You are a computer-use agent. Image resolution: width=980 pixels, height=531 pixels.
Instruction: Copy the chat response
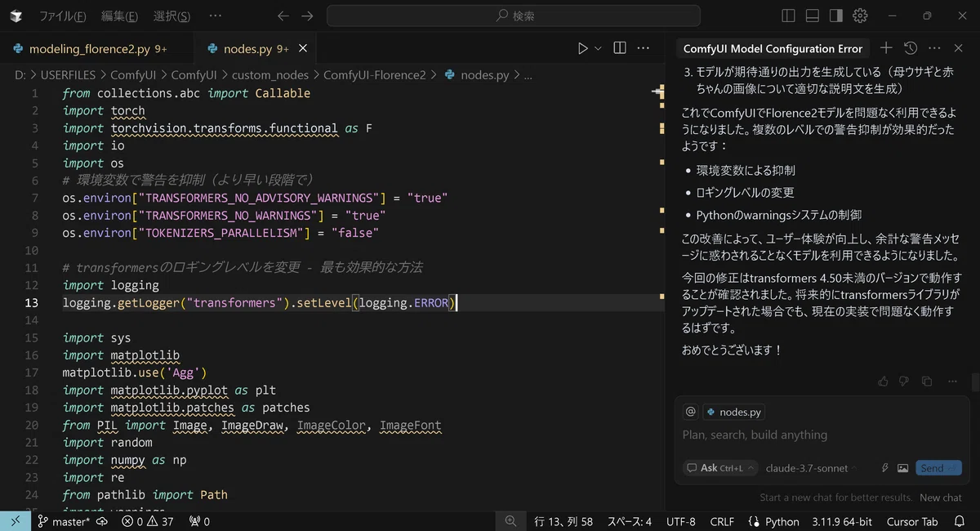927,382
